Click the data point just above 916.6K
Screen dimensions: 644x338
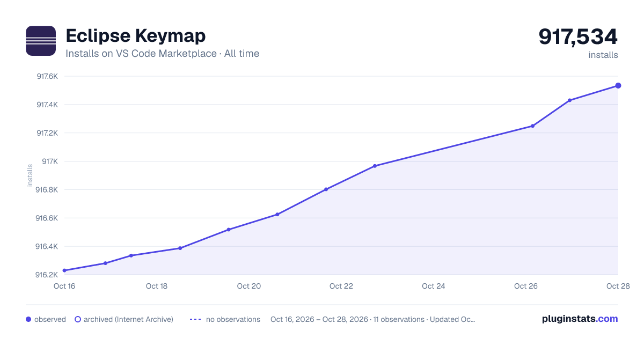[x=277, y=215]
